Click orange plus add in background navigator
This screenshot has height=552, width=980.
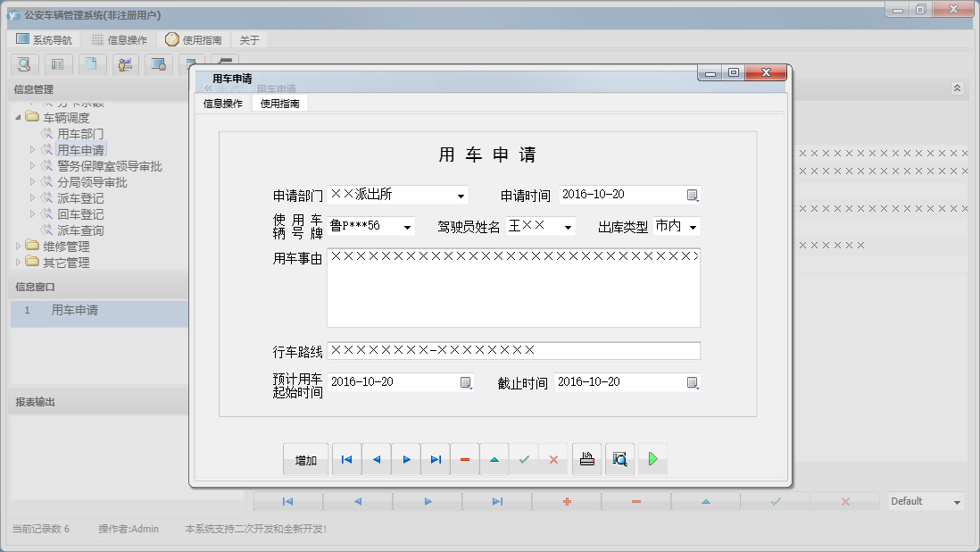coord(567,501)
